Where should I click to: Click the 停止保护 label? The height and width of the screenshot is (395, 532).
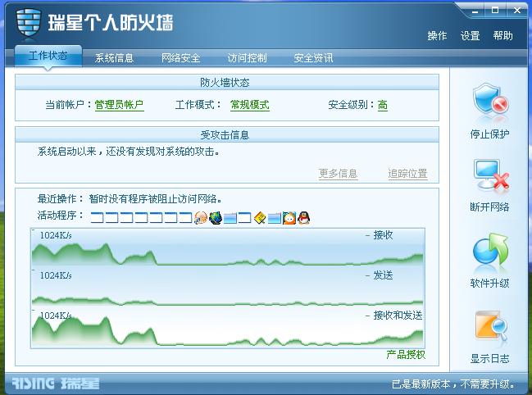(489, 134)
